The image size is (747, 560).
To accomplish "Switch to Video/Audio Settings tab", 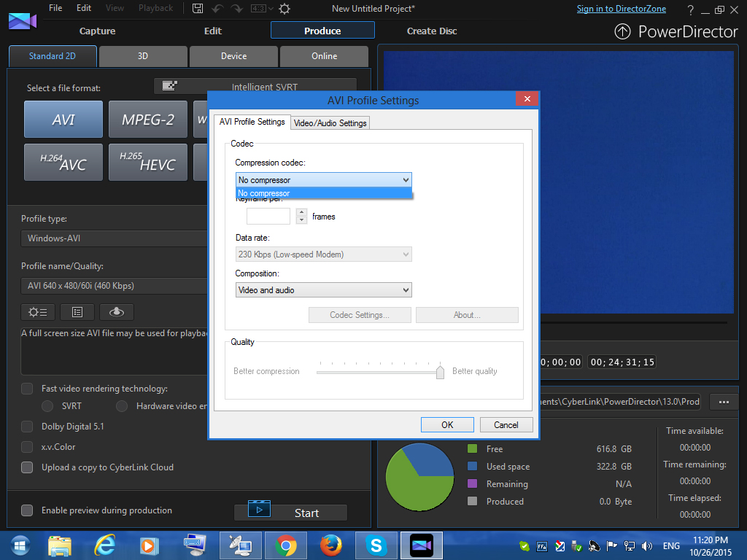I will point(330,122).
